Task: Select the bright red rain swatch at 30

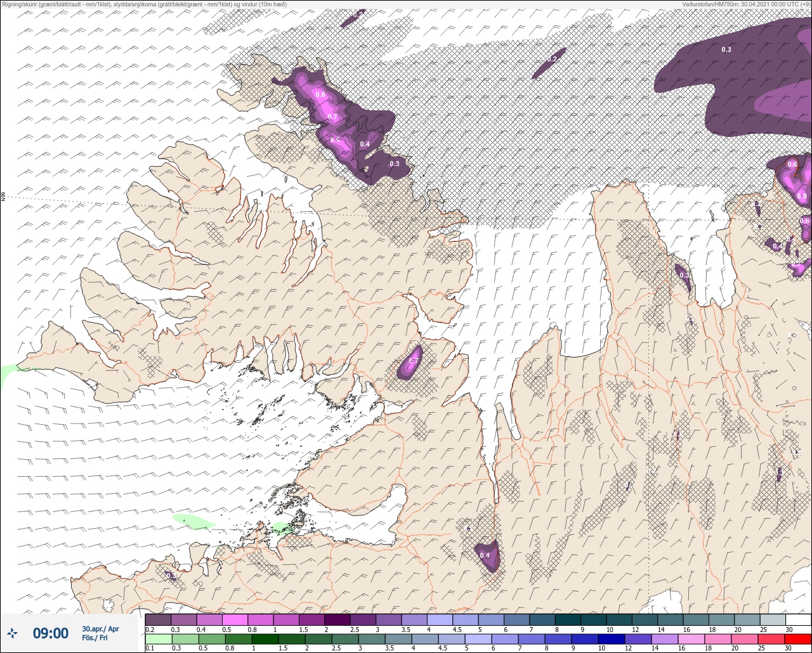Action: pos(798,638)
